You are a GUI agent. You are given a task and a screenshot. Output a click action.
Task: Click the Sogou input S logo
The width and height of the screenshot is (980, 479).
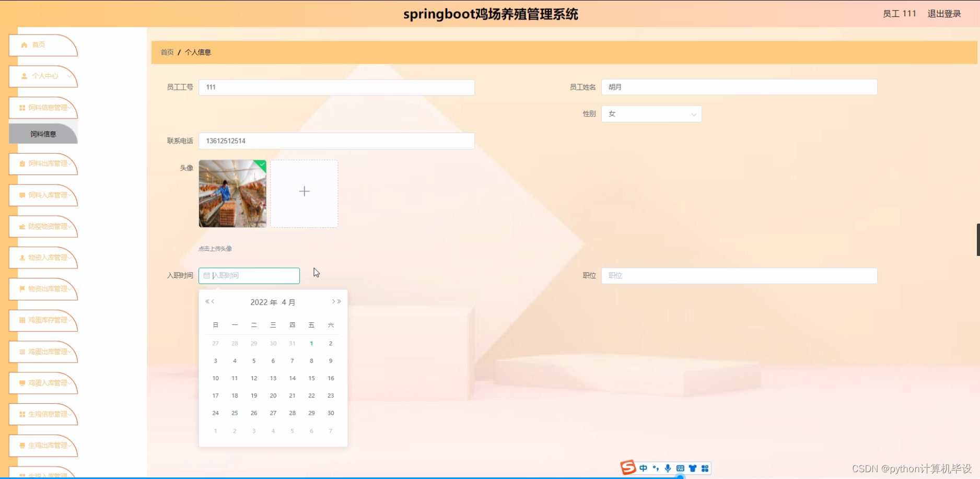629,468
